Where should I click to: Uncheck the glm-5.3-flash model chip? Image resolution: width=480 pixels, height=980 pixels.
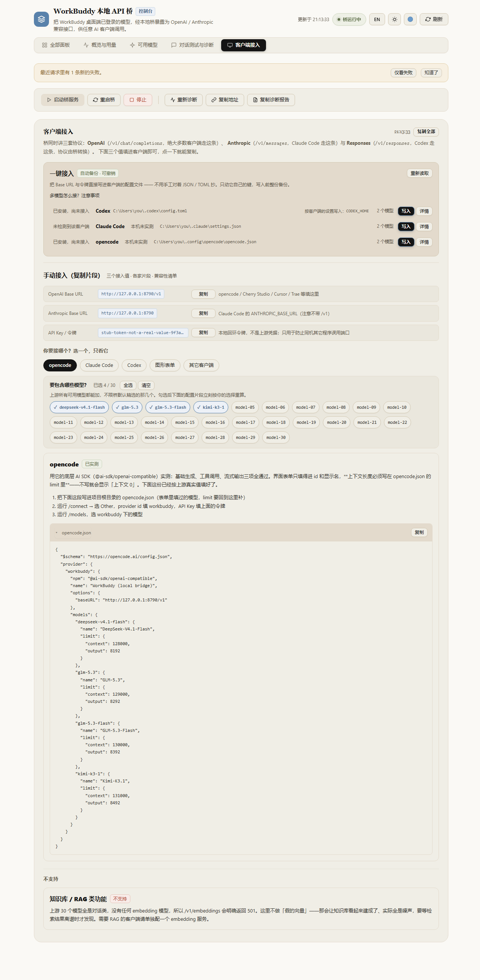point(168,408)
